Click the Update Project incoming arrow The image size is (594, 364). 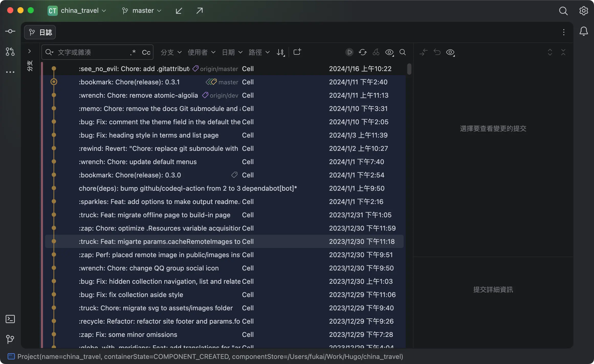tap(179, 11)
